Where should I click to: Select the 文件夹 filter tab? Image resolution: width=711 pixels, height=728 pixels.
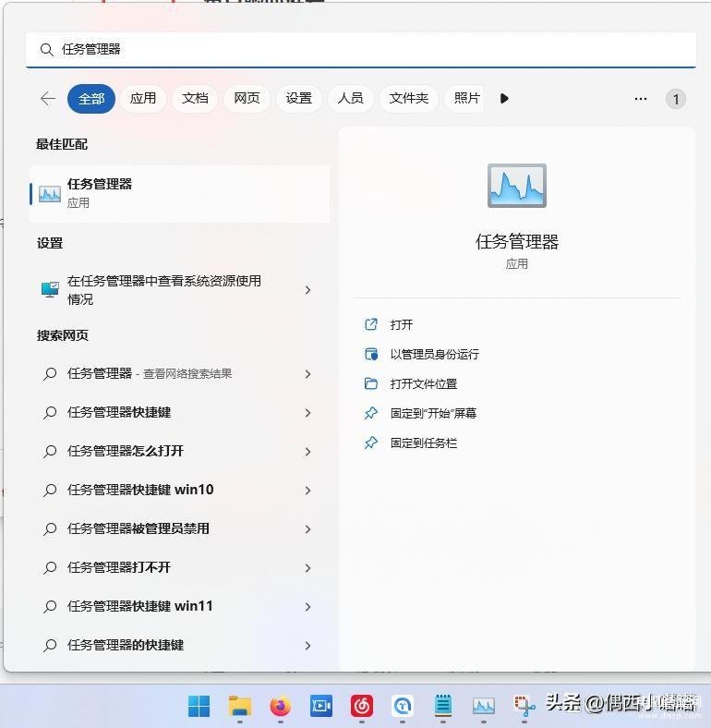tap(408, 99)
